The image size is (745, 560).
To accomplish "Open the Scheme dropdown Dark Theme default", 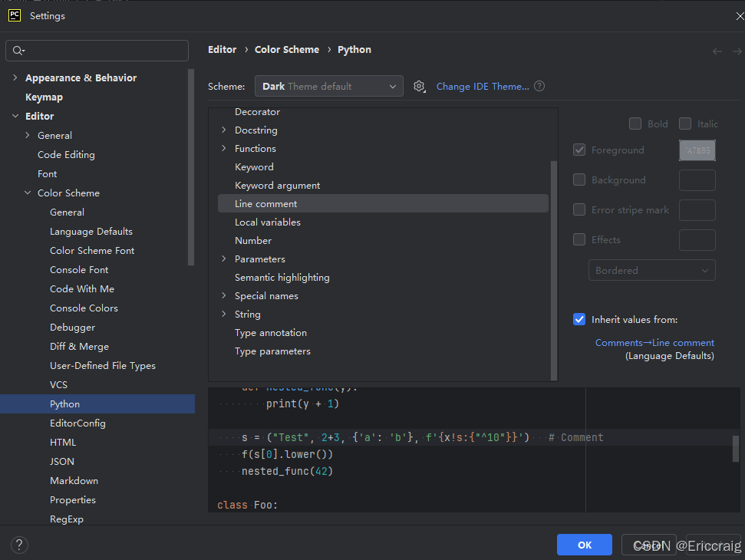I will pos(329,86).
